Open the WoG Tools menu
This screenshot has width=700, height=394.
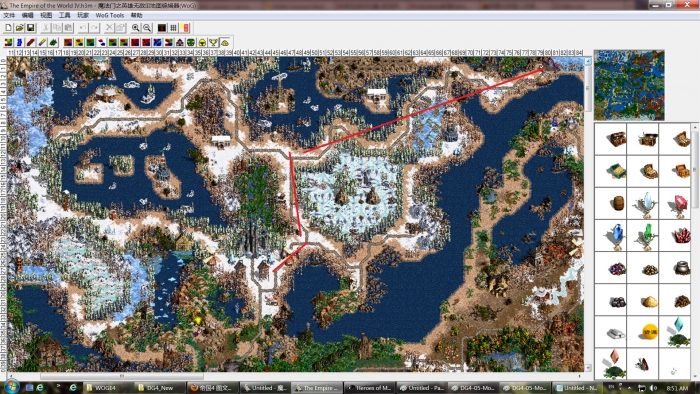[x=110, y=15]
